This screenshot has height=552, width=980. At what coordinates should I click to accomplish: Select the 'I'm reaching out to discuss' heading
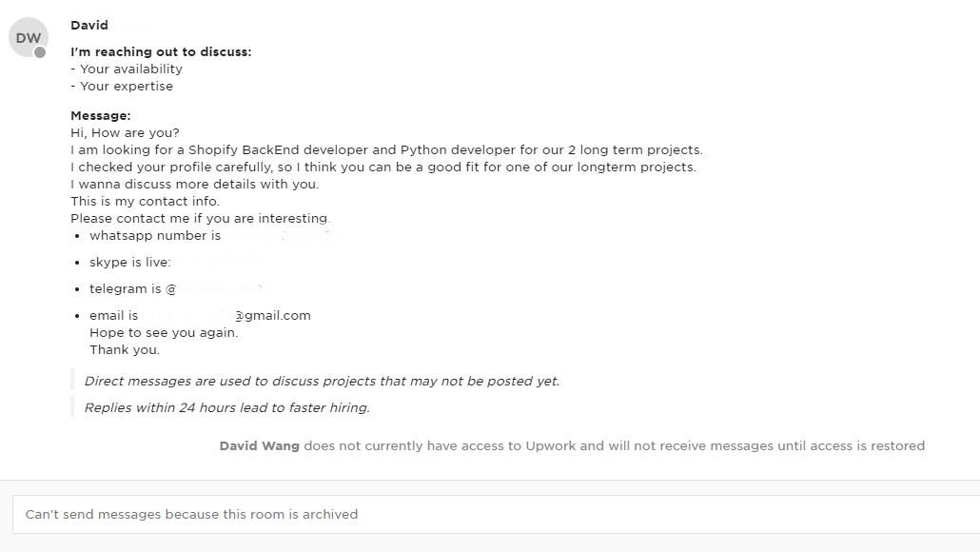point(161,52)
